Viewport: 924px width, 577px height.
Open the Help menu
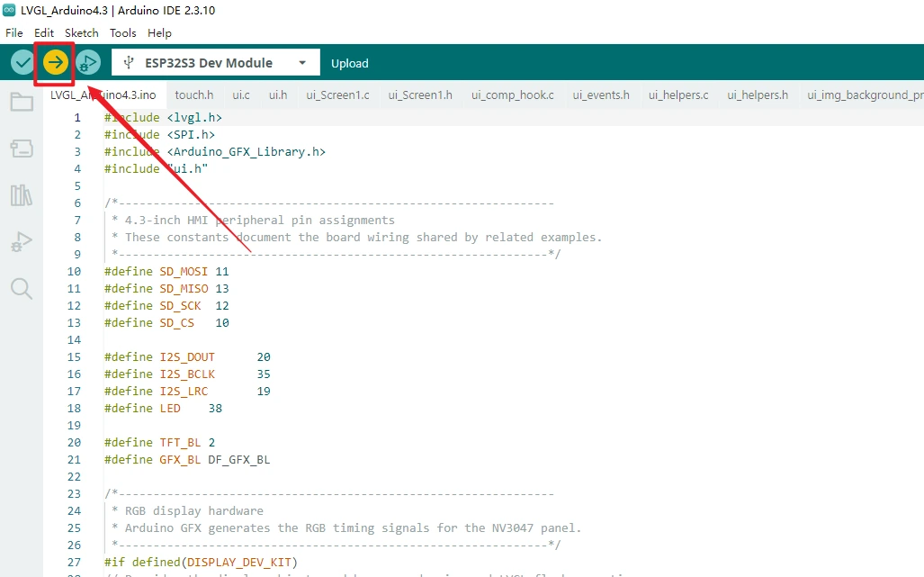pos(159,33)
